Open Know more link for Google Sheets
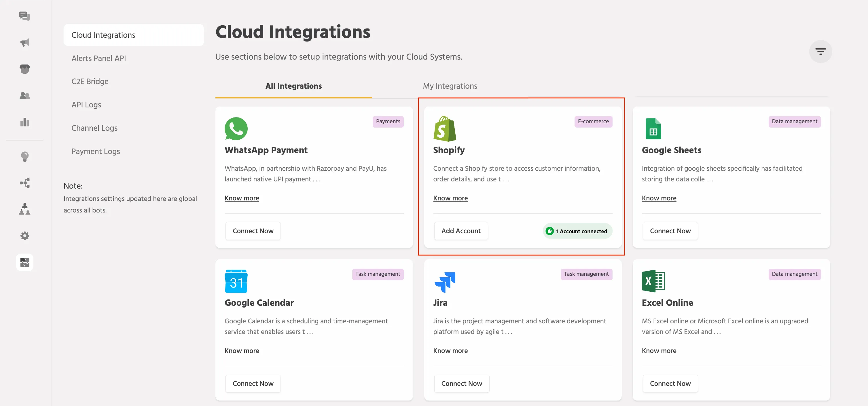This screenshot has width=868, height=406. coord(659,198)
